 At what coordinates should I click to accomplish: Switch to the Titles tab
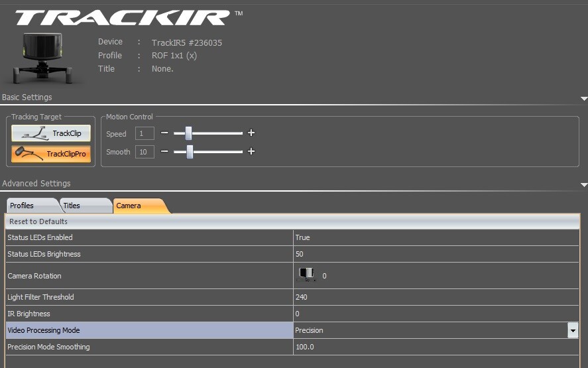pos(86,206)
